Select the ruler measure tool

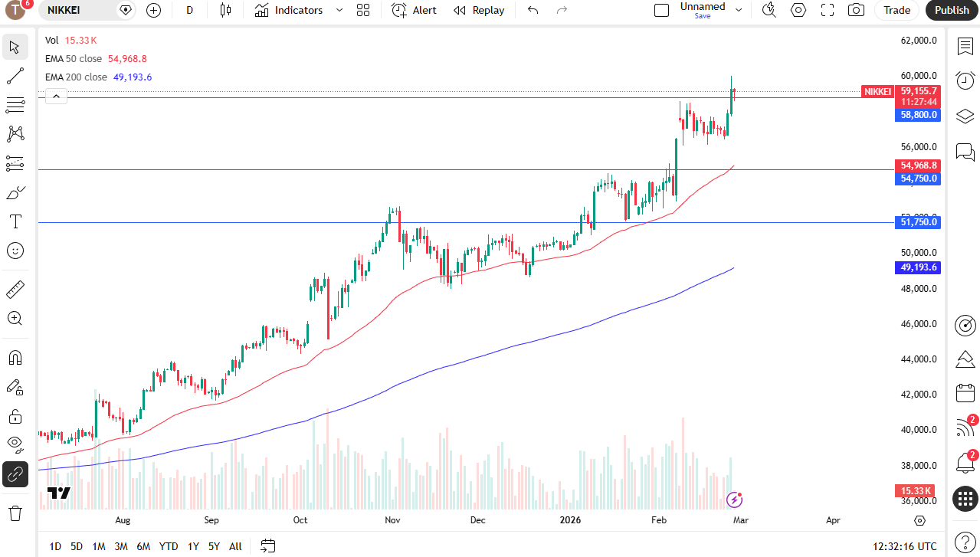pos(15,290)
